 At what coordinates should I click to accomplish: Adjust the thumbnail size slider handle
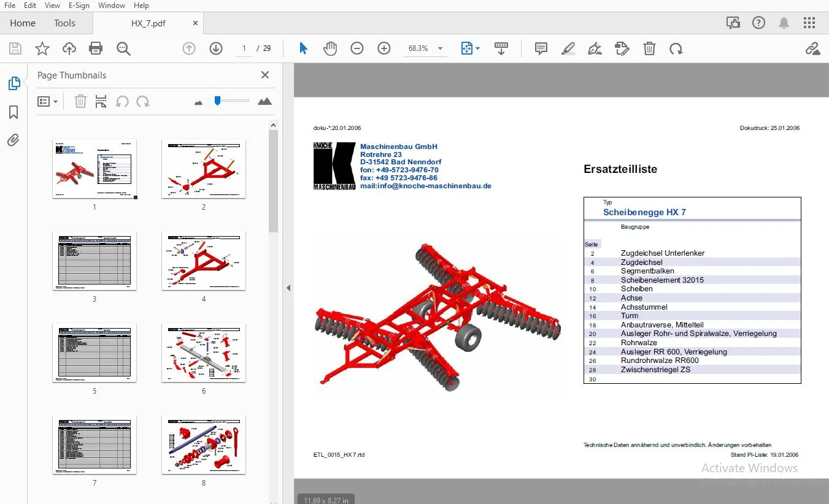217,101
